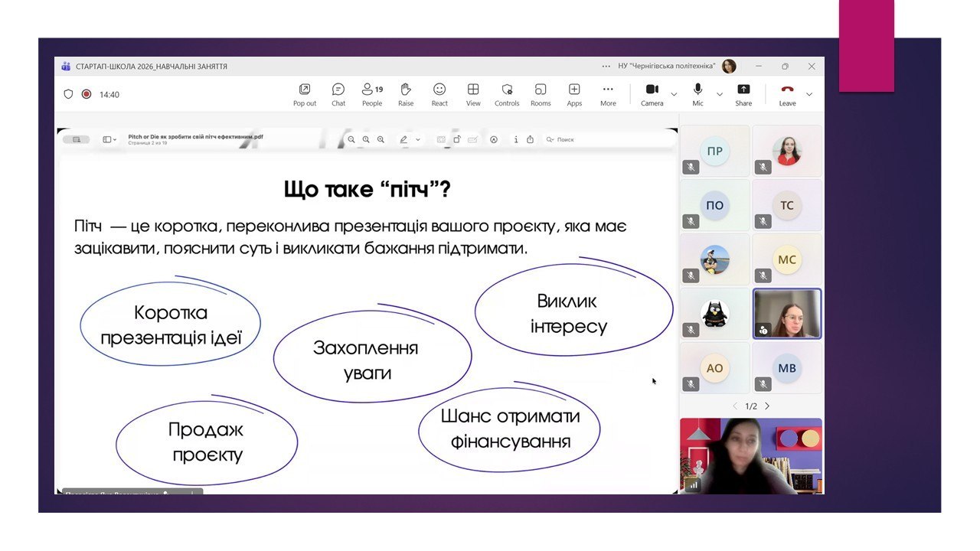Leave the meeting with red phone button
980x551 pixels.
(787, 94)
